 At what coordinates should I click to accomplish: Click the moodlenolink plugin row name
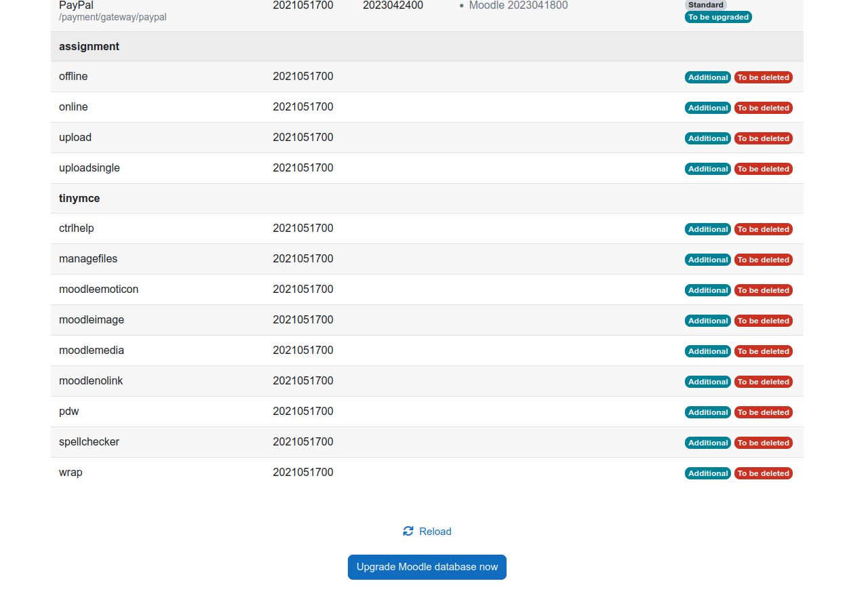91,381
